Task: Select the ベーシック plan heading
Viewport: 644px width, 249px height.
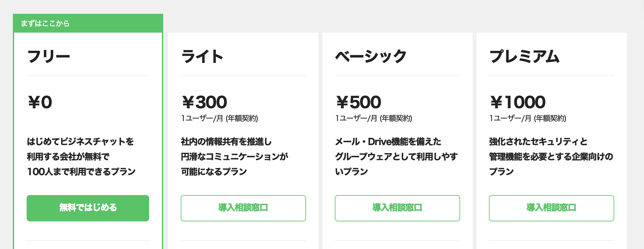Action: point(371,57)
